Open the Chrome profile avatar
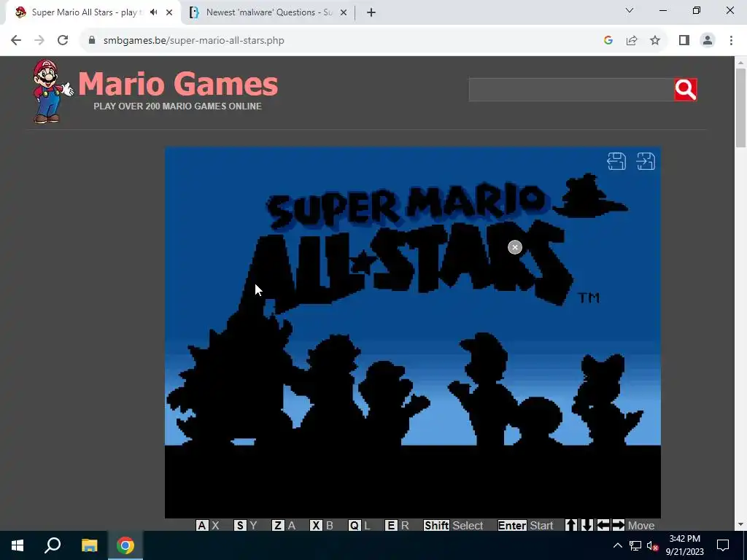Screen dimensions: 747x560 [708, 41]
